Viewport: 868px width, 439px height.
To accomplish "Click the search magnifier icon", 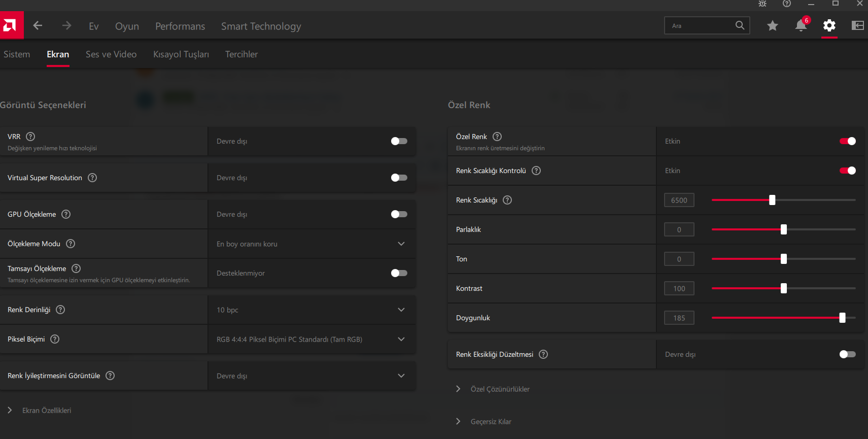I will point(740,25).
